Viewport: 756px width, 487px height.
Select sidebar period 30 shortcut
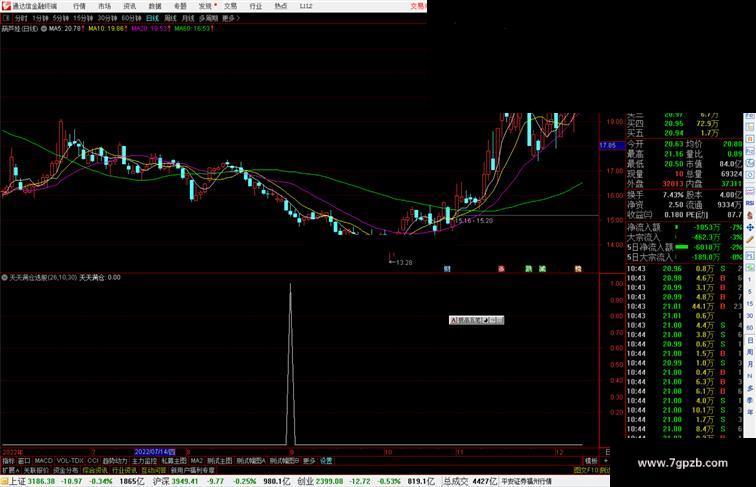pos(750,315)
